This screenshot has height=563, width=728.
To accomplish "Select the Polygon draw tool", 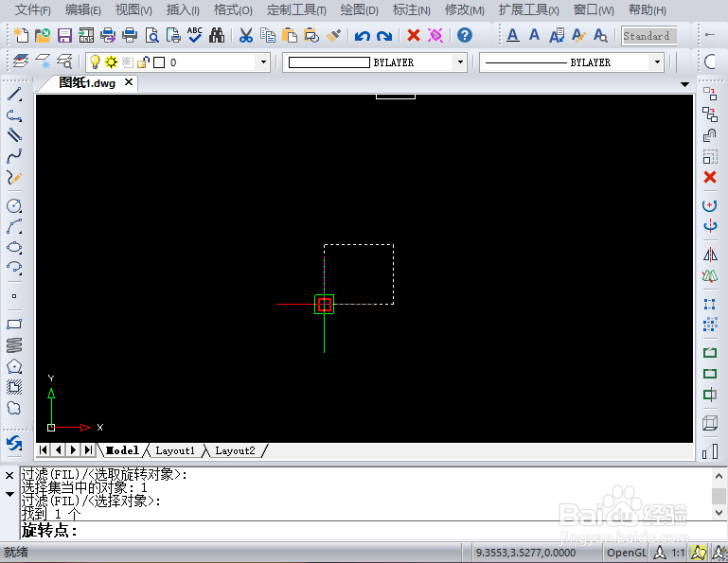I will point(14,366).
